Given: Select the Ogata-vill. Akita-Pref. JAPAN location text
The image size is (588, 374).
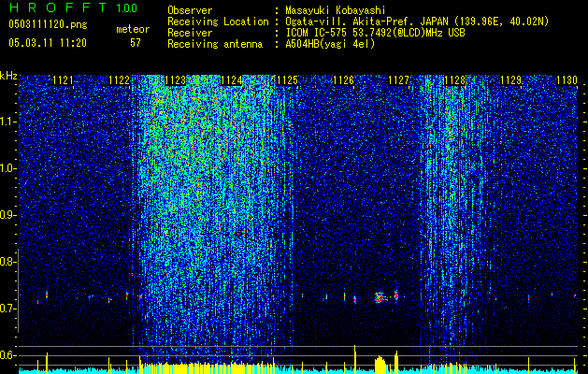Looking at the screenshot, I should (417, 22).
